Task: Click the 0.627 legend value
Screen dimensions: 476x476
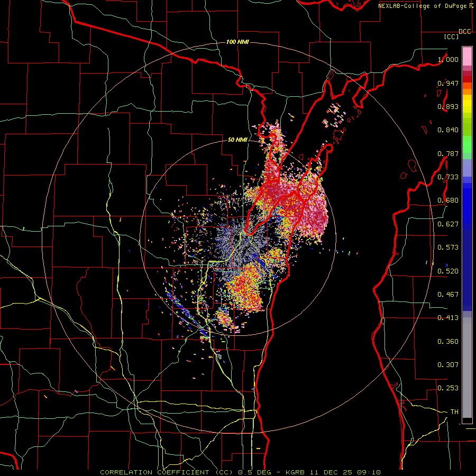Action: pos(448,224)
